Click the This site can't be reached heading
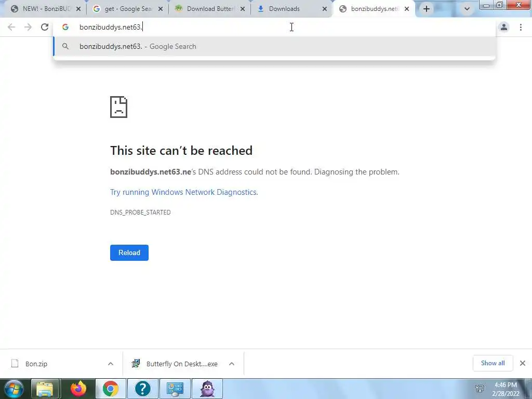Screen dimensions: 532x399 tap(181, 151)
